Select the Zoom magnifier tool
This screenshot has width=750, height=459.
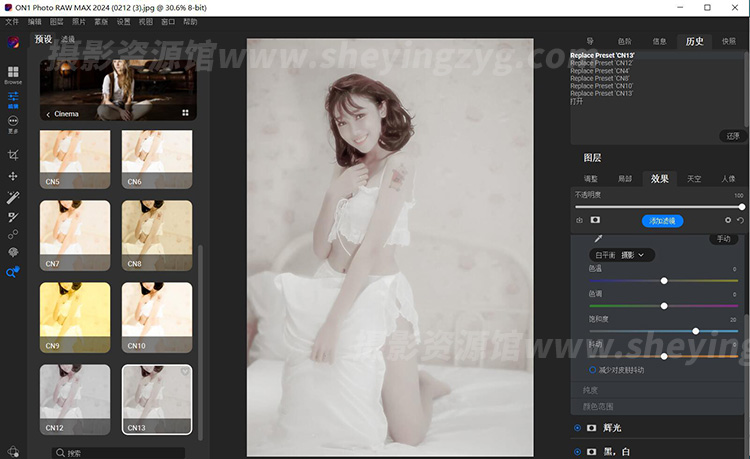pos(13,272)
